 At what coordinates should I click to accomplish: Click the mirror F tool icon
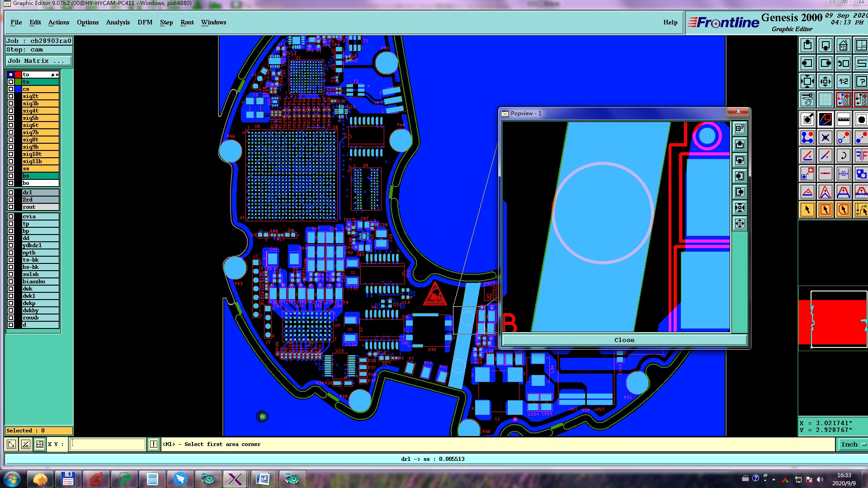click(861, 156)
